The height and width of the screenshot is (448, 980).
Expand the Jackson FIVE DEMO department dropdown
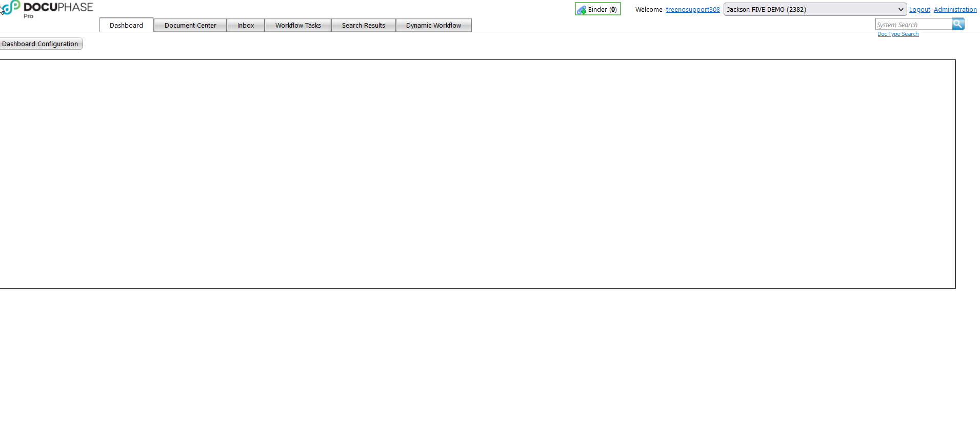815,9
